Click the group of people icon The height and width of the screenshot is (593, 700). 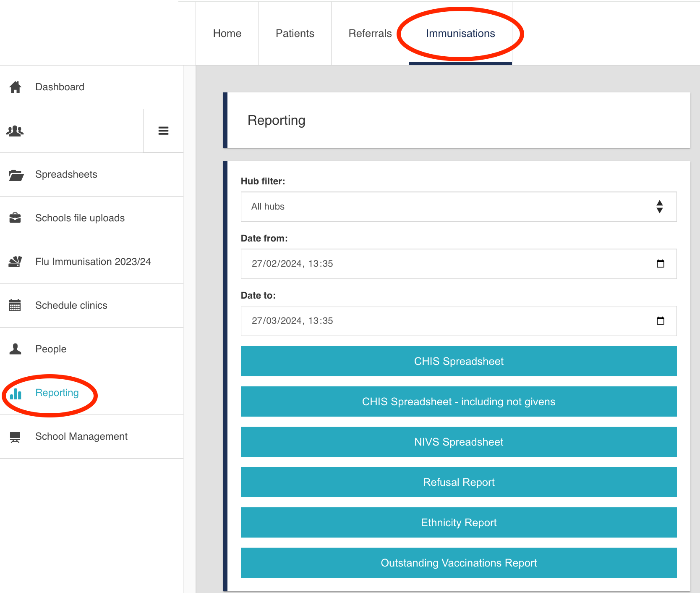15,131
